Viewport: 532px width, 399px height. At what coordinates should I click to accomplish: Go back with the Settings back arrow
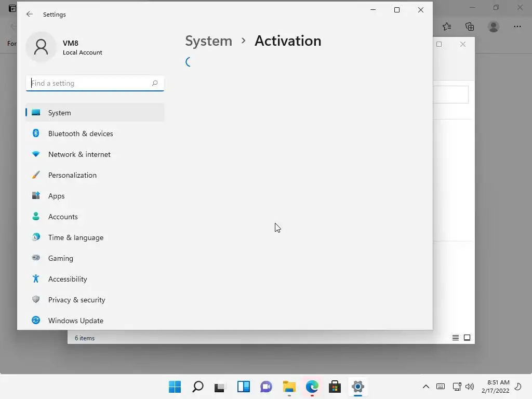pyautogui.click(x=30, y=14)
